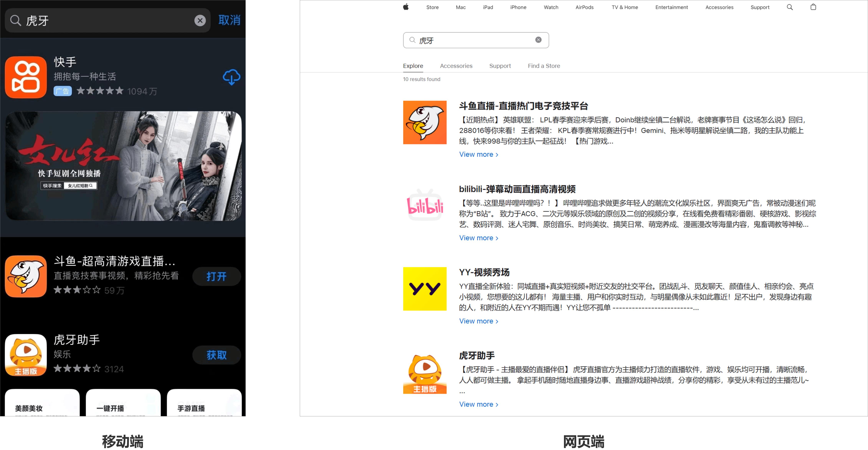Click the 斗鱼直播 shark logo in web results
The height and width of the screenshot is (450, 868).
[x=425, y=122]
